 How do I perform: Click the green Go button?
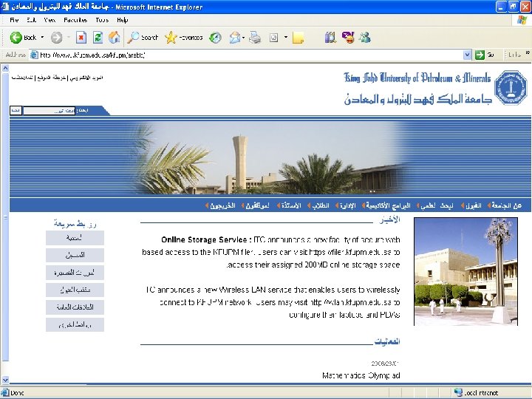tap(485, 55)
